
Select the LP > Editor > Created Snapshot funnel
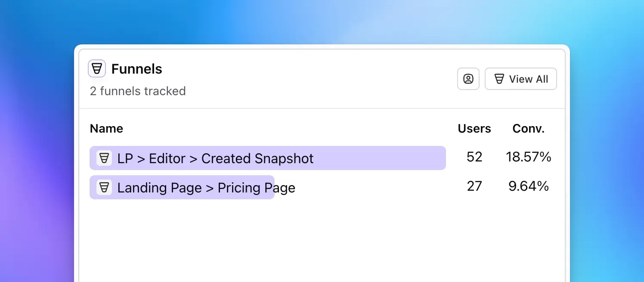pos(215,158)
